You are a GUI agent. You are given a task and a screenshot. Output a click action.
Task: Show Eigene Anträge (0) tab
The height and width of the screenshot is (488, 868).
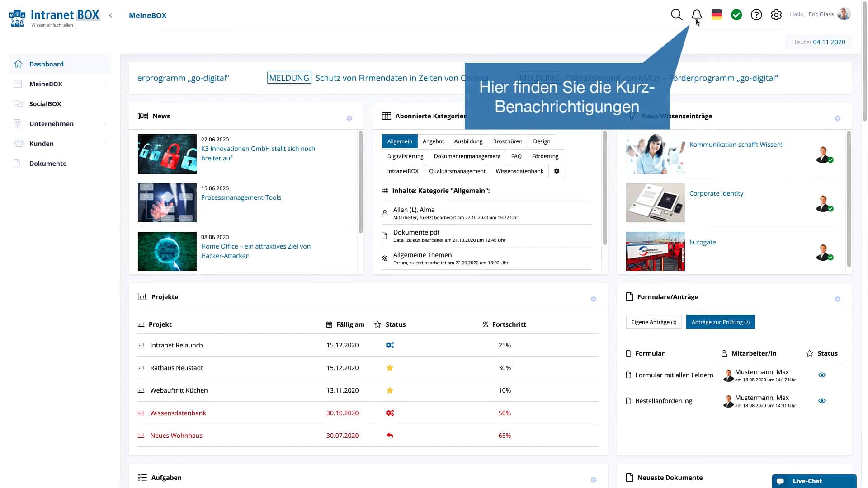coord(654,322)
